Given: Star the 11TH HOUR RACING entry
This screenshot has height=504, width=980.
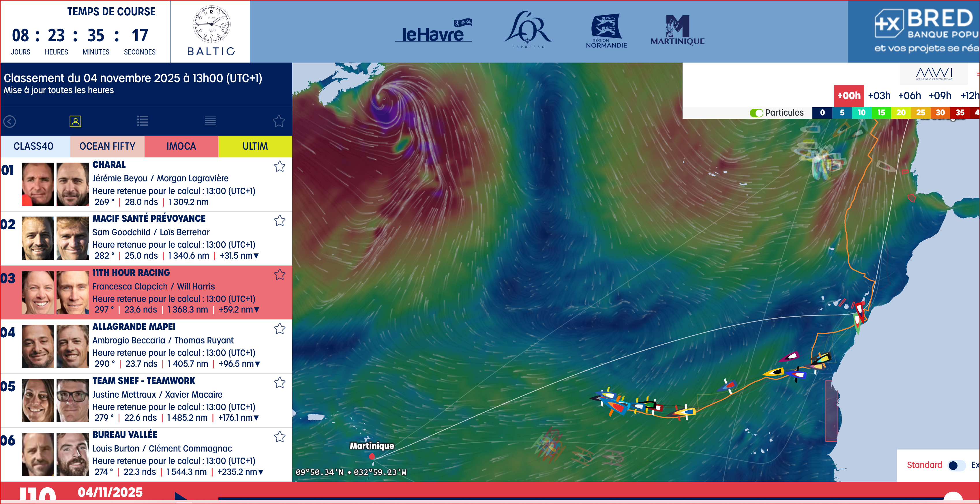Looking at the screenshot, I should click(280, 274).
